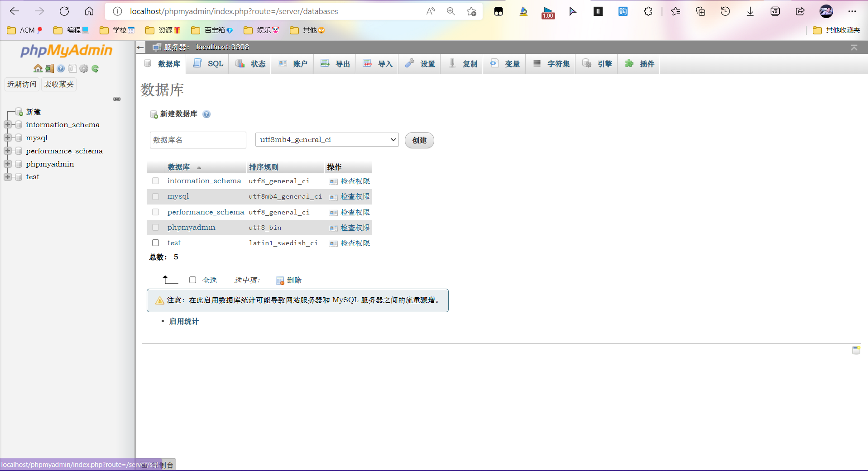The height and width of the screenshot is (471, 868).
Task: Check the information_schema row checkbox
Action: [x=156, y=181]
